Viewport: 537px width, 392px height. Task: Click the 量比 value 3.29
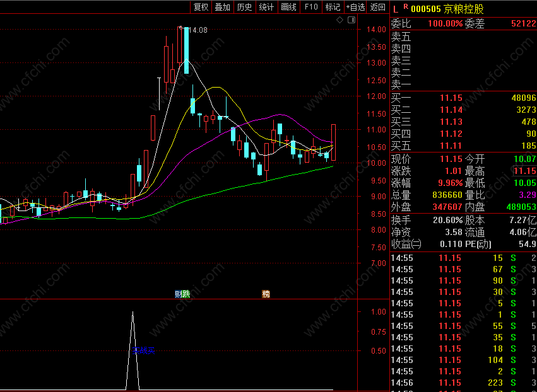(x=528, y=195)
